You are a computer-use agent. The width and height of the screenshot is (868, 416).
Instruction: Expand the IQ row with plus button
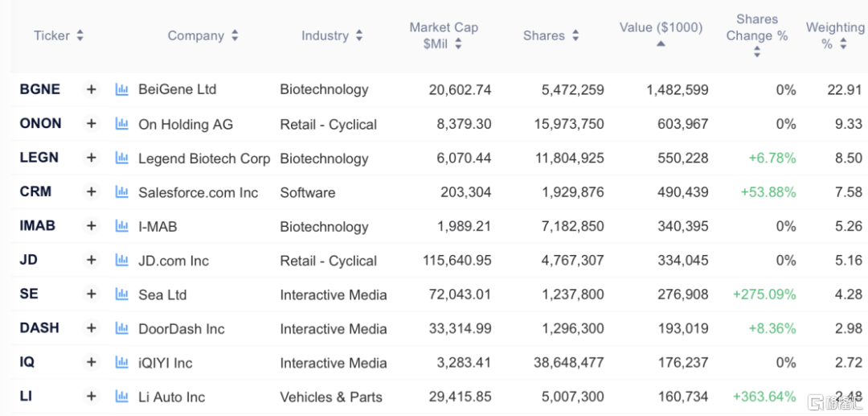click(92, 362)
